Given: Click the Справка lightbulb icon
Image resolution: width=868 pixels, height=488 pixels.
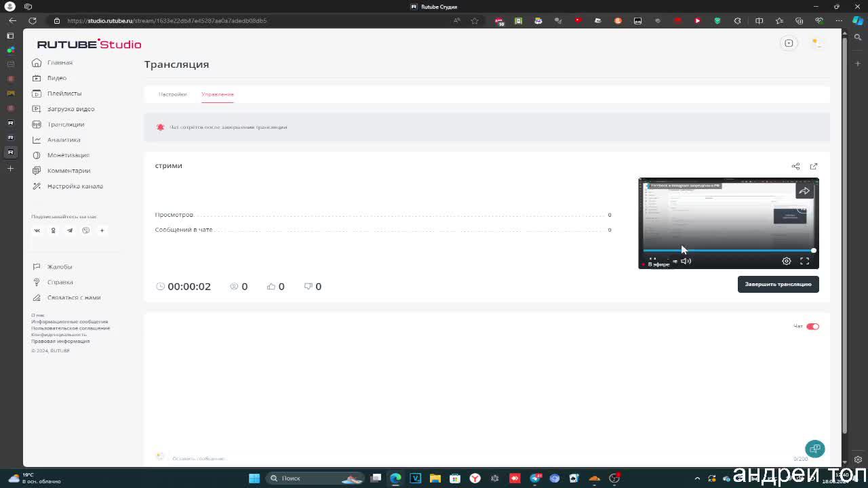Looking at the screenshot, I should coord(37,282).
